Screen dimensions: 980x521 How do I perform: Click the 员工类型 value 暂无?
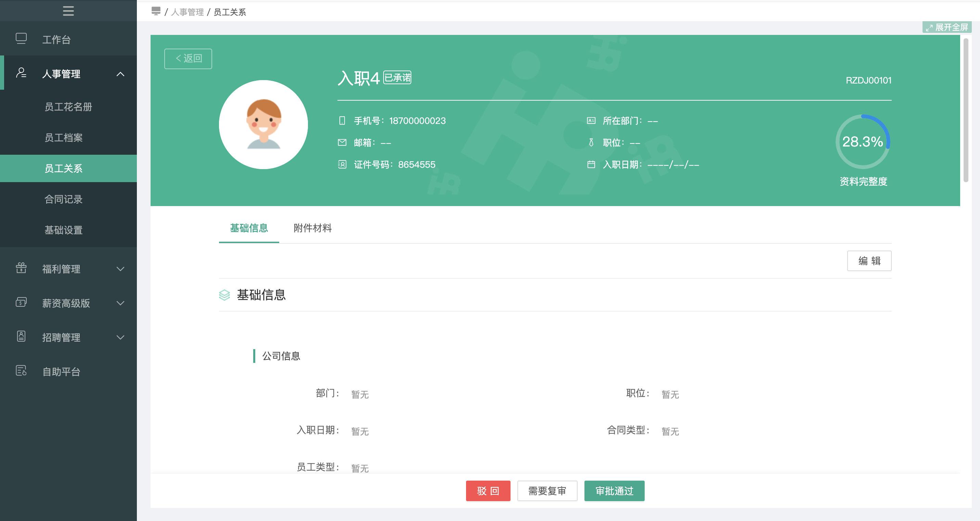(x=360, y=469)
